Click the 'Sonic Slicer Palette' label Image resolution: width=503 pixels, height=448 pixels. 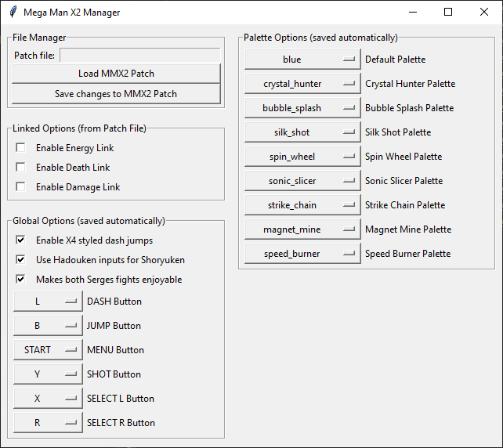coord(403,181)
